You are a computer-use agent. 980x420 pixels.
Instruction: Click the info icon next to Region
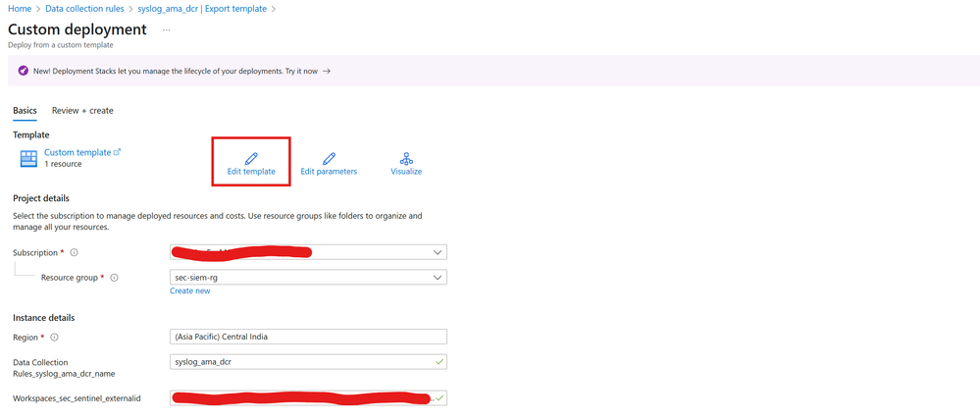pos(54,337)
